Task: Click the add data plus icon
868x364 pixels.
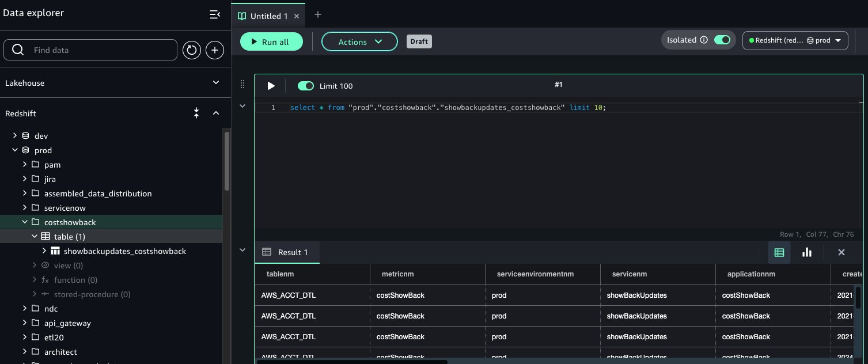Action: click(215, 50)
